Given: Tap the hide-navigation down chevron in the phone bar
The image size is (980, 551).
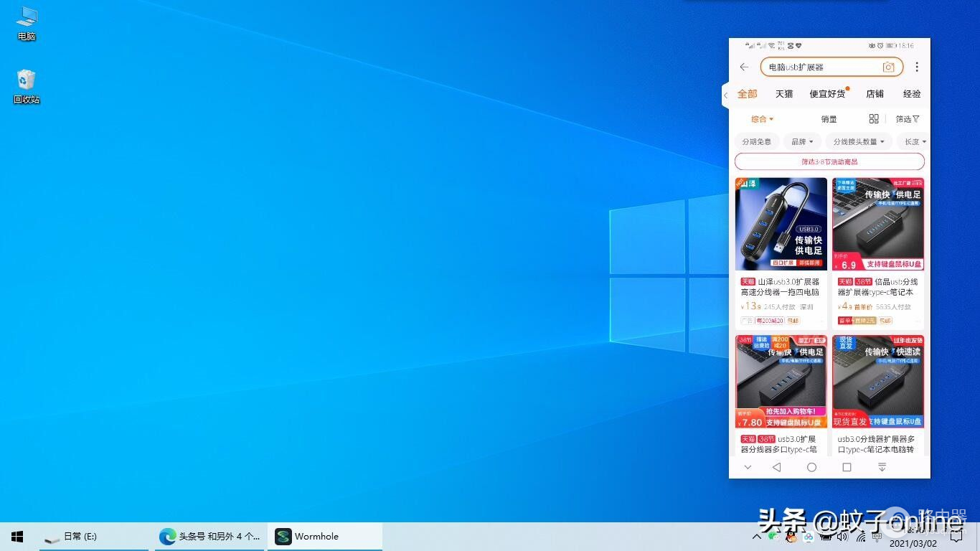Looking at the screenshot, I should pos(748,467).
